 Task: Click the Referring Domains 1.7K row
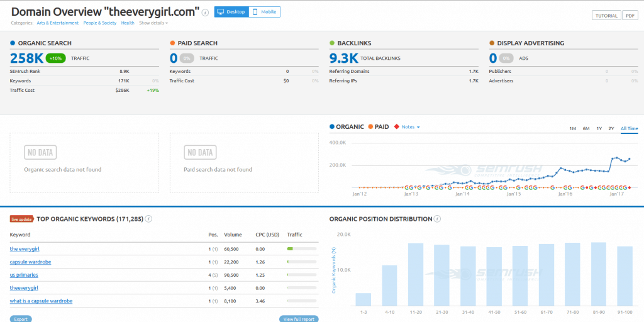[404, 72]
